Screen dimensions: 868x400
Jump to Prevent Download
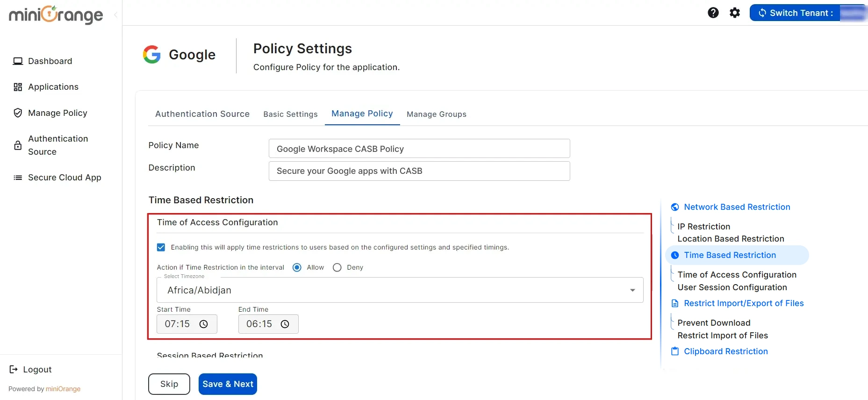click(x=714, y=323)
